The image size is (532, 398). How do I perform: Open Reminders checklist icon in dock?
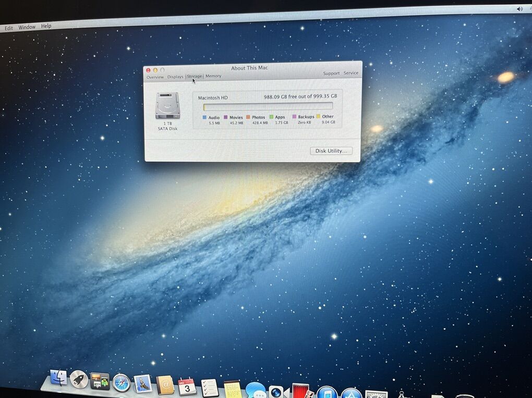pyautogui.click(x=210, y=388)
